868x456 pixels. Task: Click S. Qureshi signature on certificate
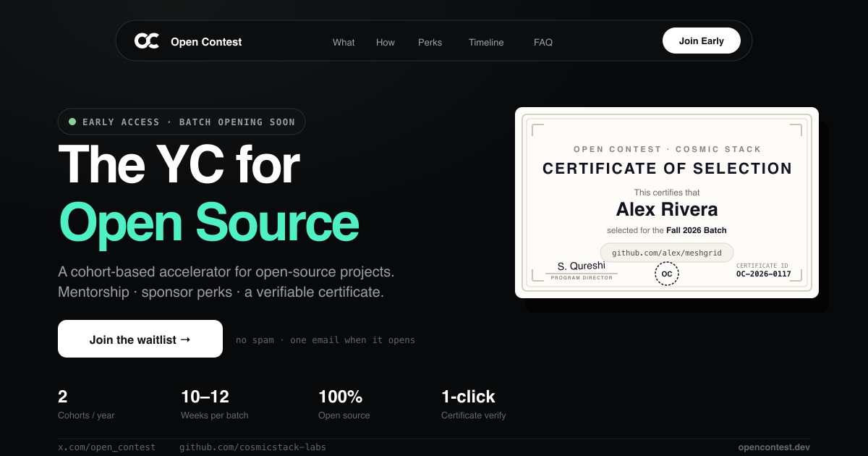[582, 266]
